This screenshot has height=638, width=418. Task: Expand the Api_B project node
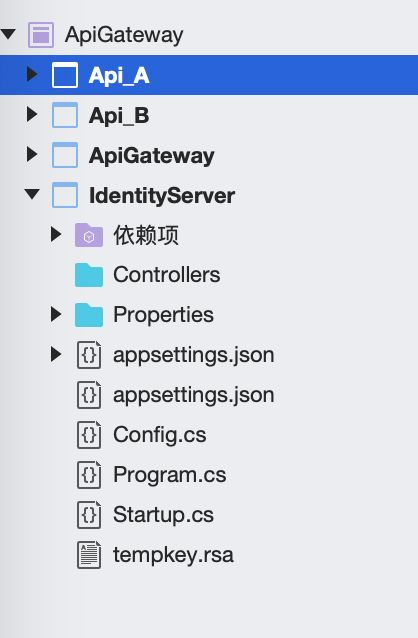click(32, 114)
